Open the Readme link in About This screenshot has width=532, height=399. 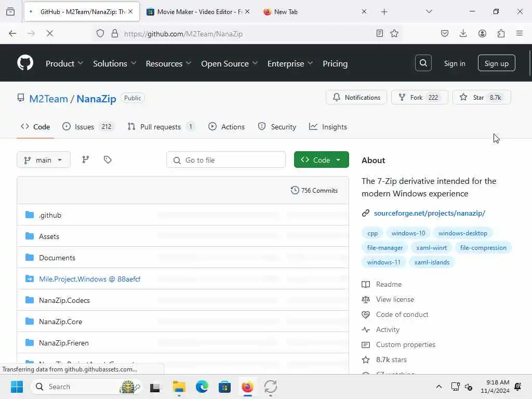click(389, 284)
